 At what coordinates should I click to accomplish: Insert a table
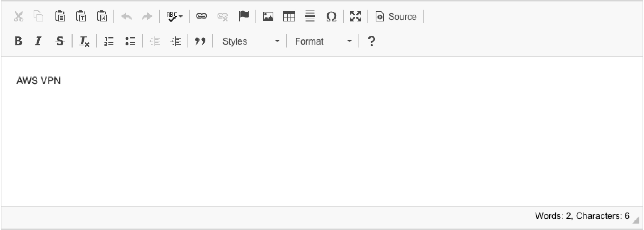pyautogui.click(x=289, y=16)
